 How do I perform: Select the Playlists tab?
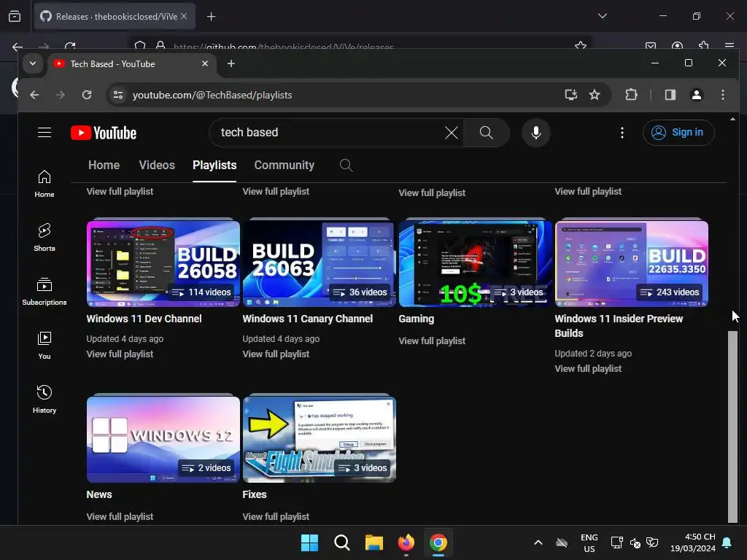click(214, 166)
